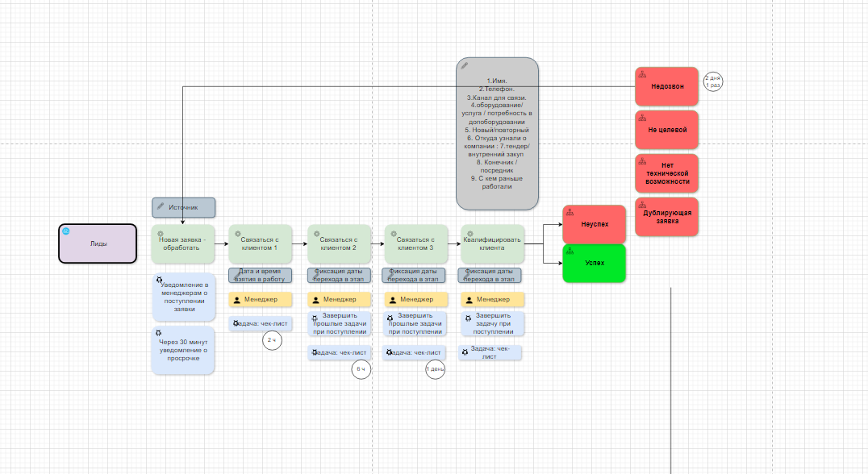Click the gear icon in Связаться с клиентом 3
868x474 pixels.
pos(394,234)
